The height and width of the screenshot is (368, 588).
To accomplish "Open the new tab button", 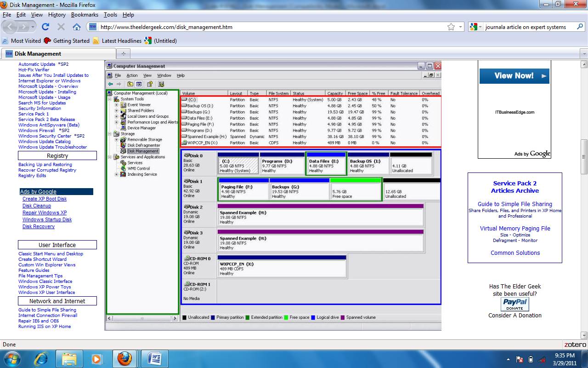I will pos(123,53).
